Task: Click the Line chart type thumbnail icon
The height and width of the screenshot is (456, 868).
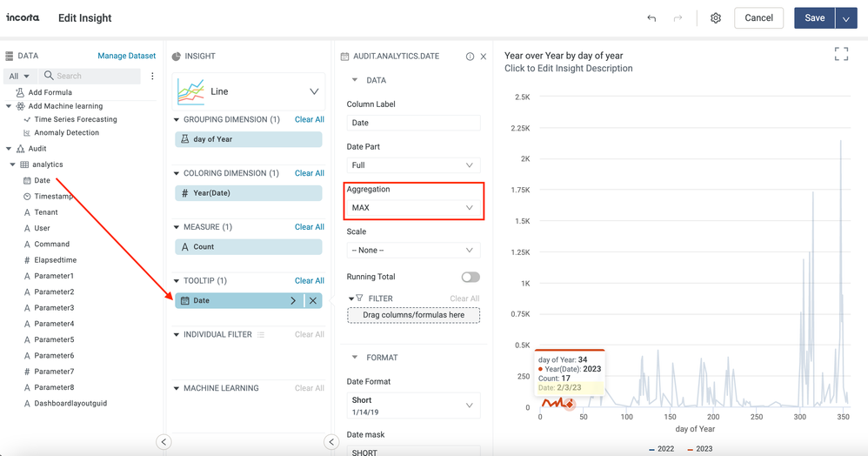Action: point(190,91)
